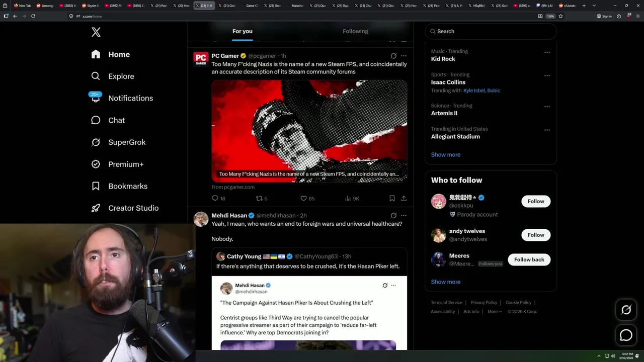
Task: Switch to the Following tab
Action: 356,31
